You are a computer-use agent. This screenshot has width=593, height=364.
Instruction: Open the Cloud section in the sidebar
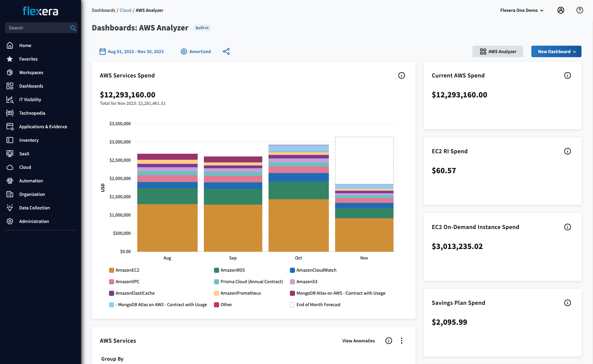point(24,167)
